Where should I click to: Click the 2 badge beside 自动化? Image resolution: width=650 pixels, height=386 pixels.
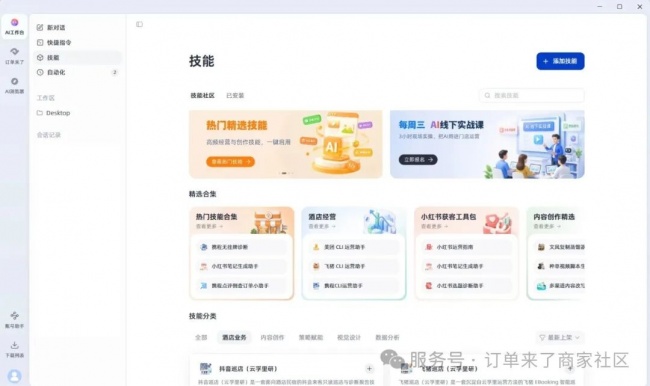(114, 72)
